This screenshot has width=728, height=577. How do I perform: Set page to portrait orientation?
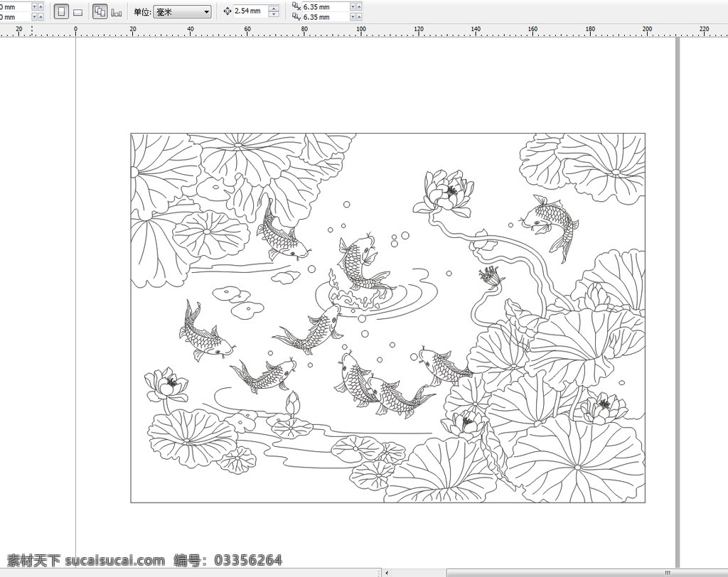tap(61, 11)
